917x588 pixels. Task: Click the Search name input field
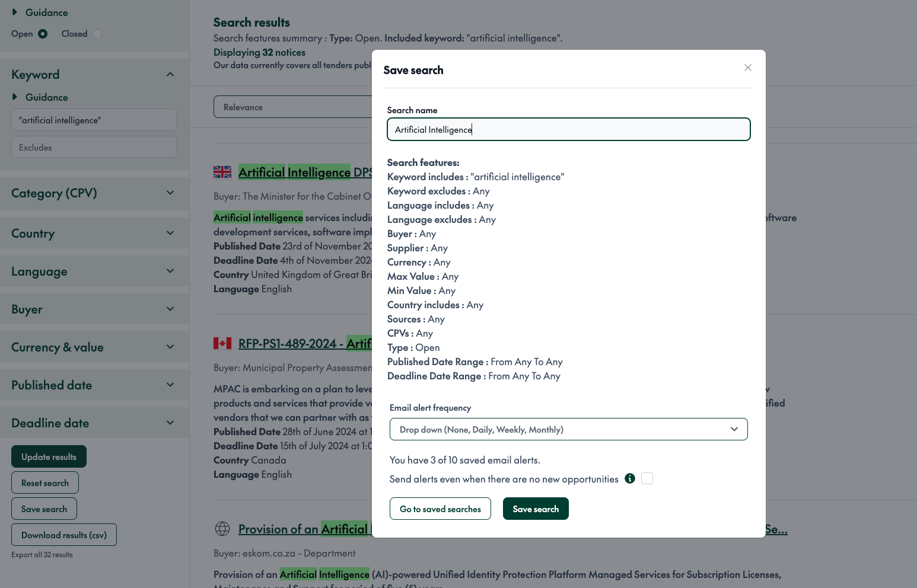568,129
